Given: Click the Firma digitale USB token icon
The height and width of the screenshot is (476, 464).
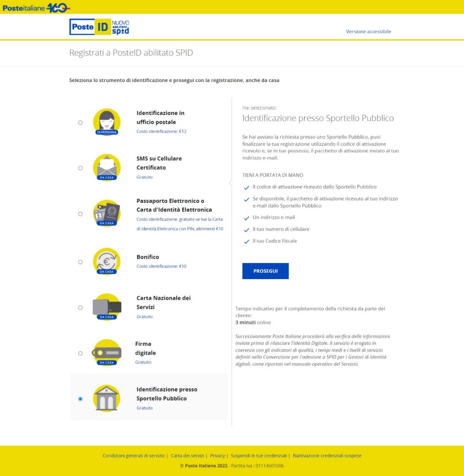Looking at the screenshot, I should pyautogui.click(x=107, y=353).
